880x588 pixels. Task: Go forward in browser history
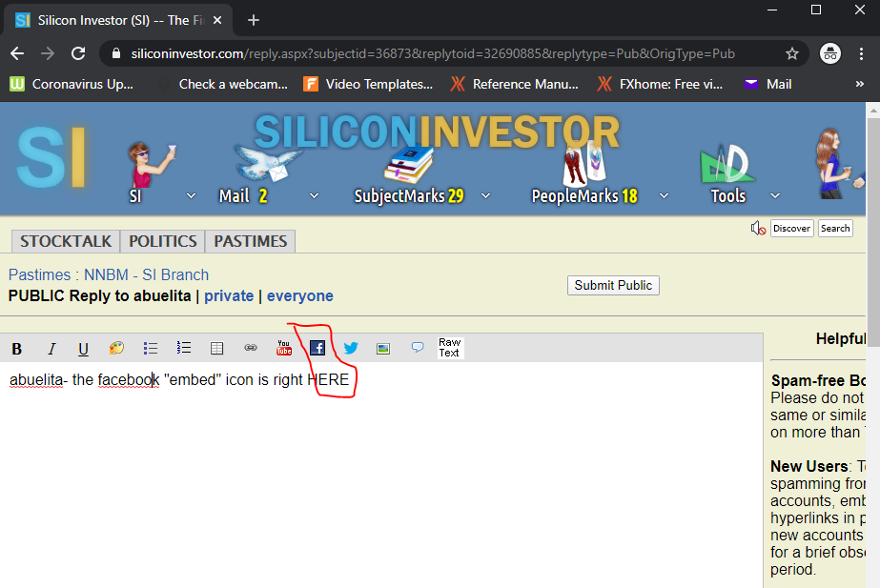[48, 53]
